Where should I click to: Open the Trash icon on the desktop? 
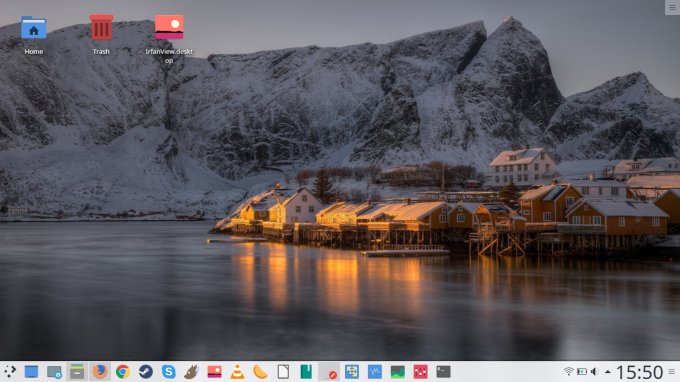[x=101, y=27]
